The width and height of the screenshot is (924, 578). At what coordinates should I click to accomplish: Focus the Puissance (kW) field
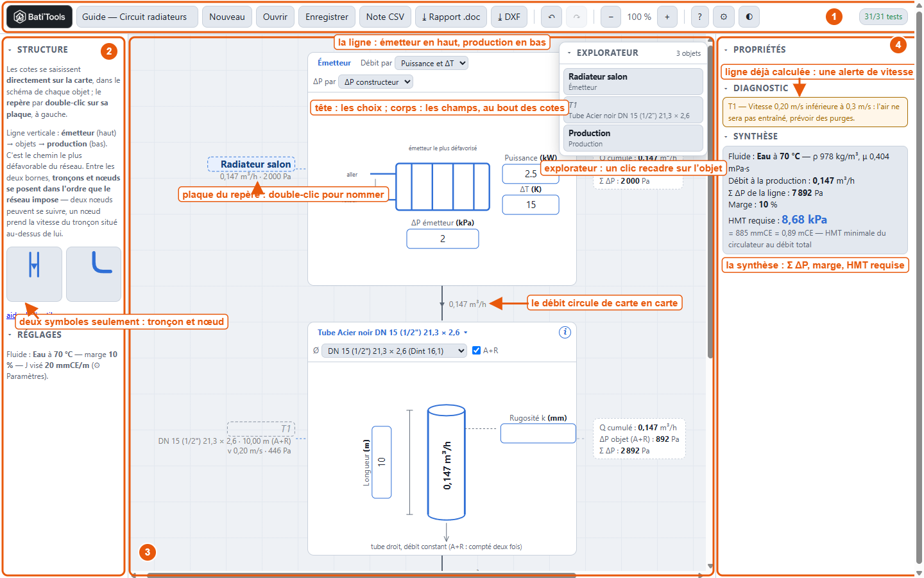pos(531,174)
